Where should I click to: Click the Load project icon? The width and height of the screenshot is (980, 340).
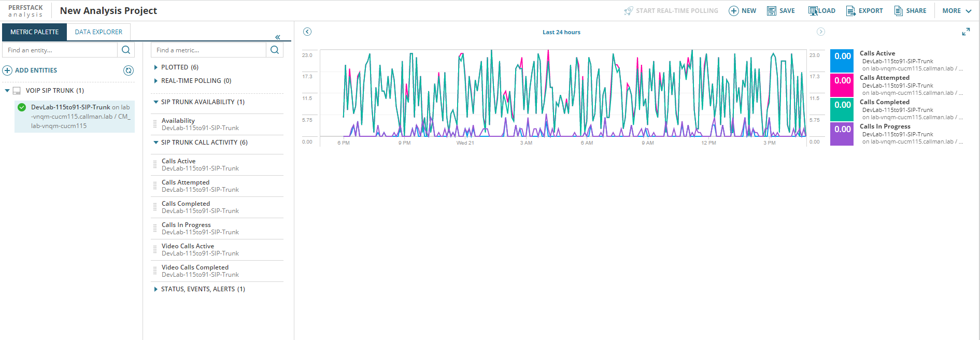[x=813, y=11]
